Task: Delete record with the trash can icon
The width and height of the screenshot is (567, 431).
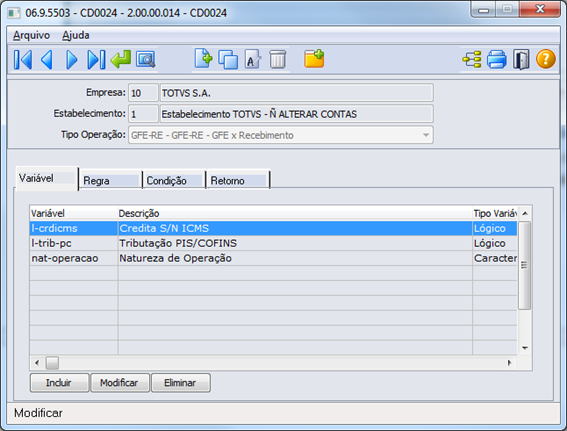Action: point(277,60)
